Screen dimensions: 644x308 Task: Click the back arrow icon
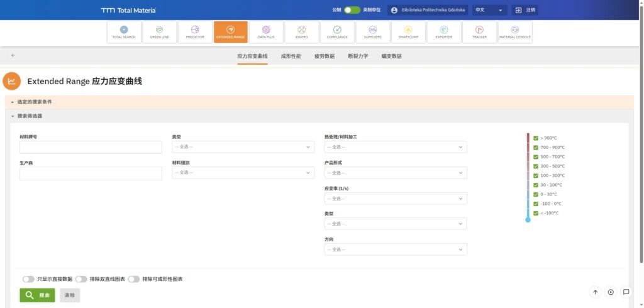pyautogui.click(x=13, y=55)
